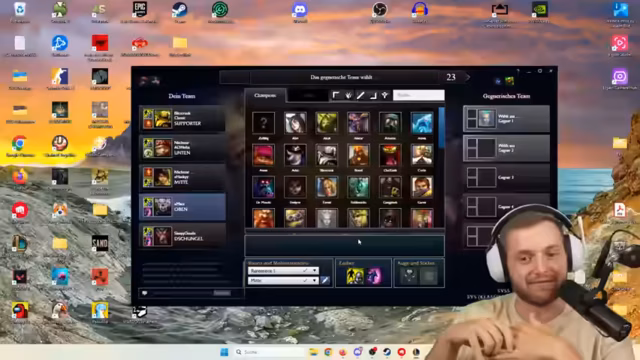640x360 pixels.
Task: Click the champion grid scrollbar thumb
Action: pos(441,127)
